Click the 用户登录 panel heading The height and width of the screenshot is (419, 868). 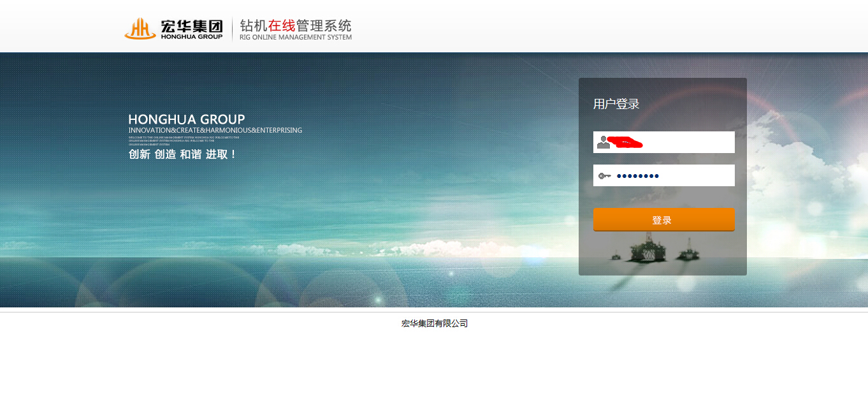(x=616, y=104)
